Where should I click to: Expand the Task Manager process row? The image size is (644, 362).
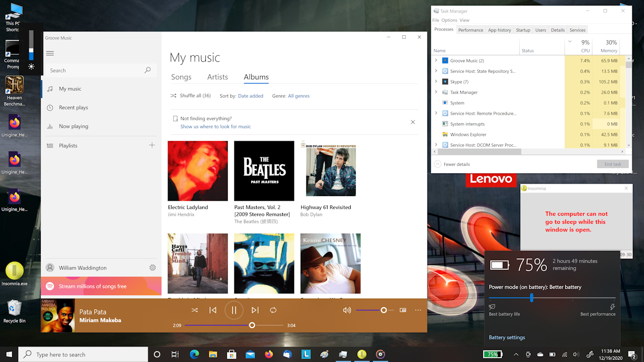[436, 92]
